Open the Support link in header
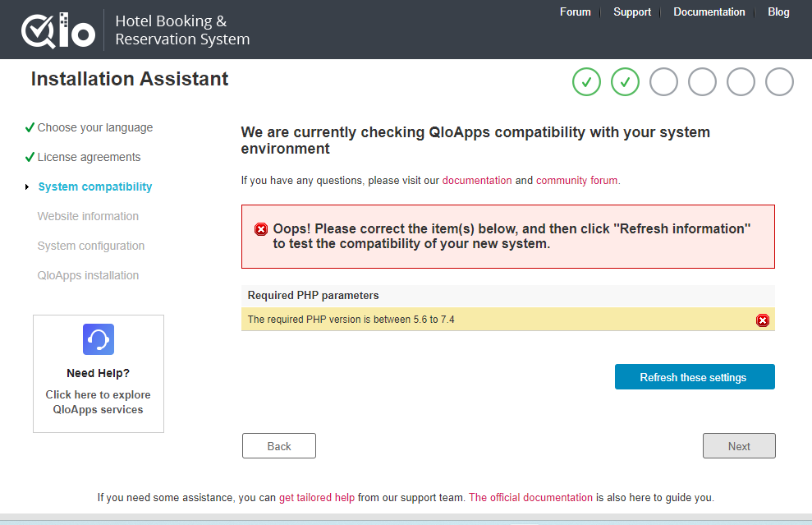Image resolution: width=812 pixels, height=525 pixels. pos(632,12)
